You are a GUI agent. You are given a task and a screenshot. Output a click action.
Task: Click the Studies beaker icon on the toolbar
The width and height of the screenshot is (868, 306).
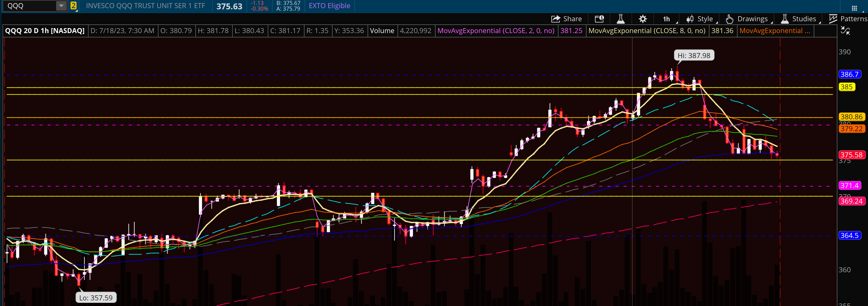pos(785,18)
